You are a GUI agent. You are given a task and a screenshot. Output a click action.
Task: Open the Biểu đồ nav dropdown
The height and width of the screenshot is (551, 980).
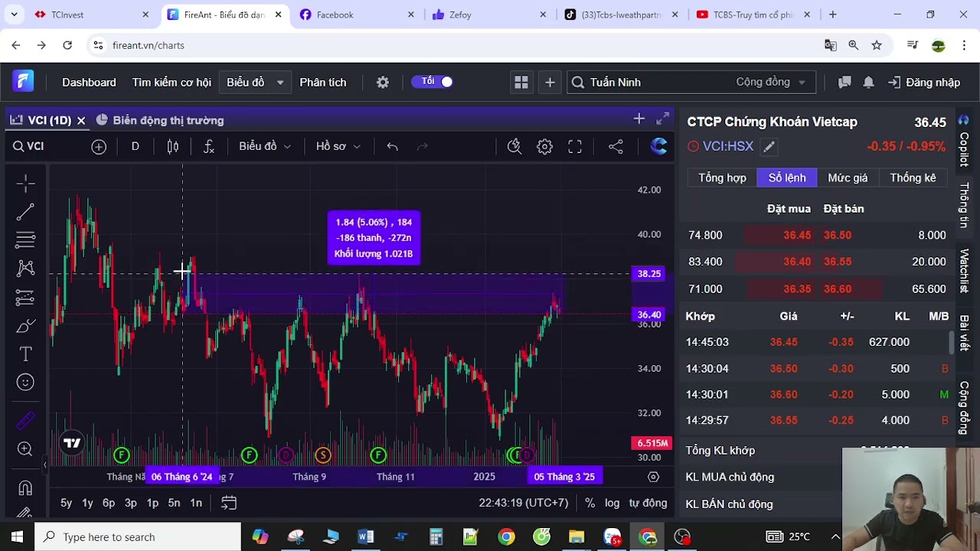tap(255, 82)
